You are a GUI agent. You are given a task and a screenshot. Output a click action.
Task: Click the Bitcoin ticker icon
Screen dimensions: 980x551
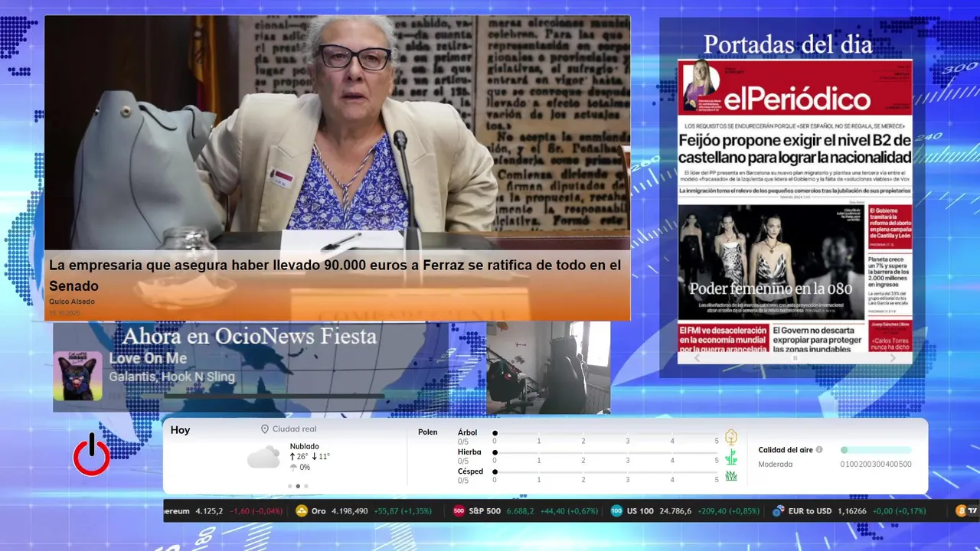click(x=961, y=511)
